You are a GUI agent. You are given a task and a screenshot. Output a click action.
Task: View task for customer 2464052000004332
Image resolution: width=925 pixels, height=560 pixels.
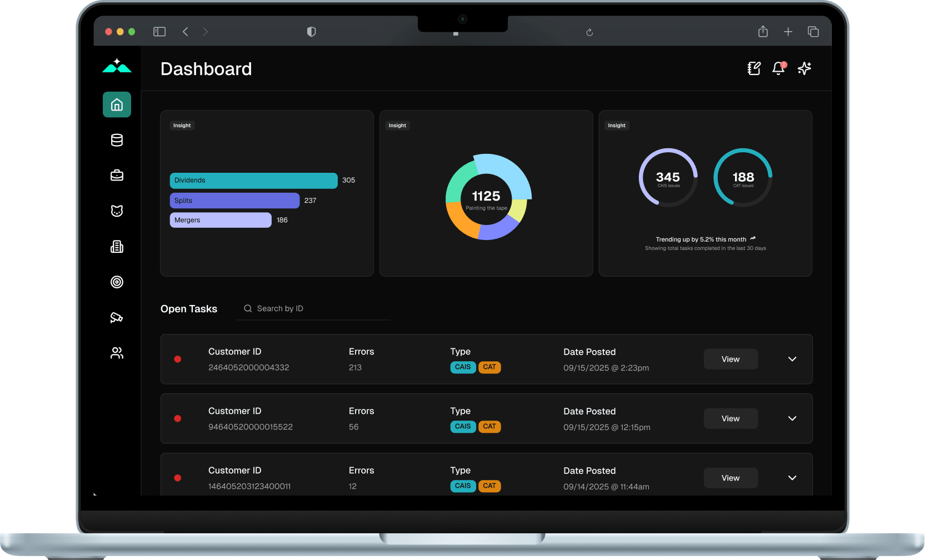pyautogui.click(x=731, y=359)
